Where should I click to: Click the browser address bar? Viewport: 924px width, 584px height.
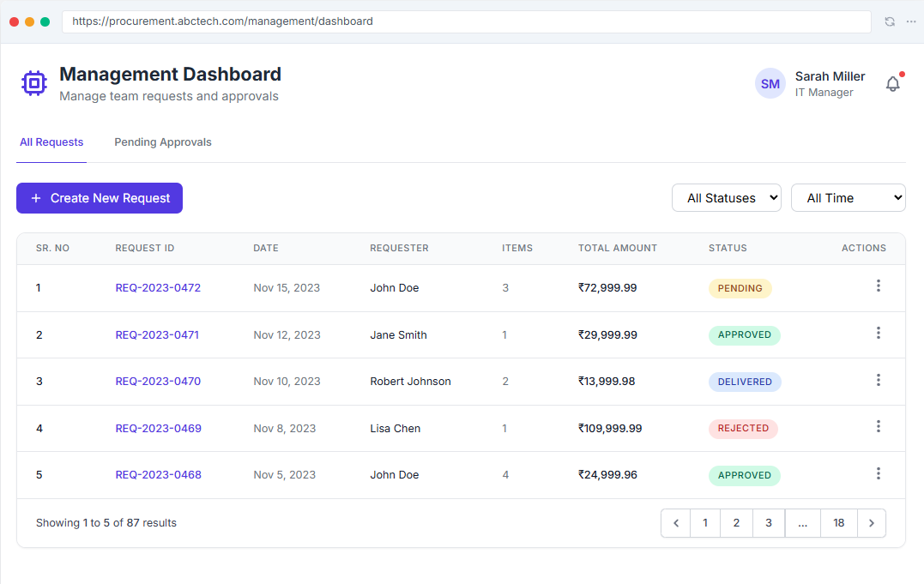point(466,21)
